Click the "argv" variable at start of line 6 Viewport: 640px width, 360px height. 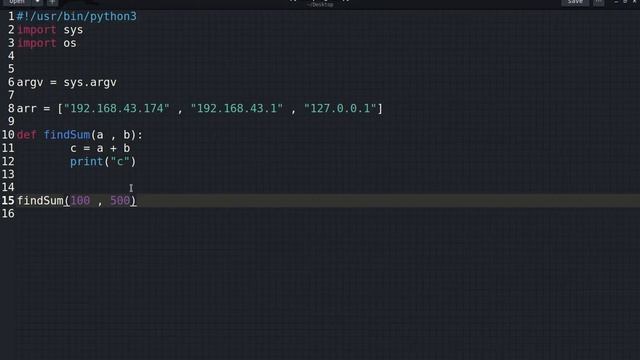pyautogui.click(x=30, y=82)
